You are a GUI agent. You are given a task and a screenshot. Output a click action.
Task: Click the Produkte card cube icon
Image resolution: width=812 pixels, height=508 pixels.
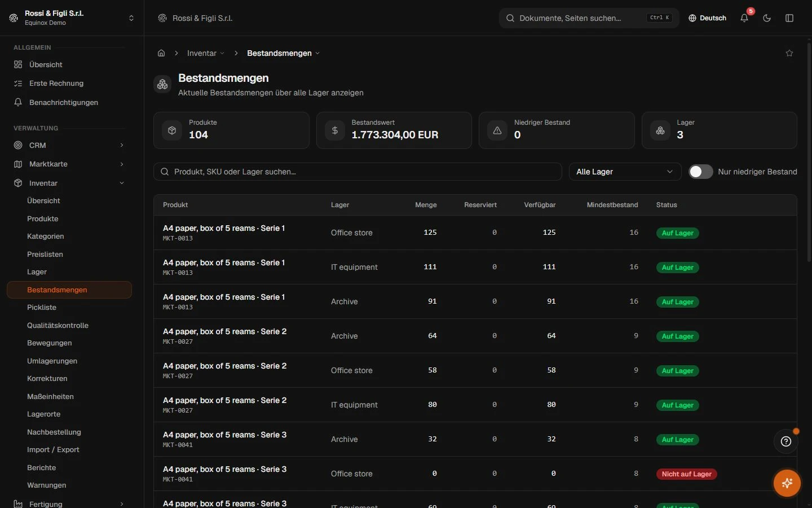coord(172,130)
